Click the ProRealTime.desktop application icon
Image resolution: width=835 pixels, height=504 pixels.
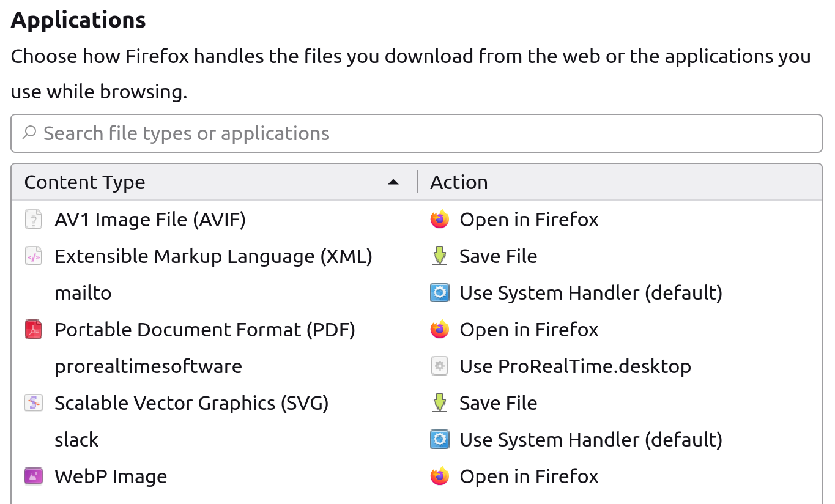coord(439,366)
